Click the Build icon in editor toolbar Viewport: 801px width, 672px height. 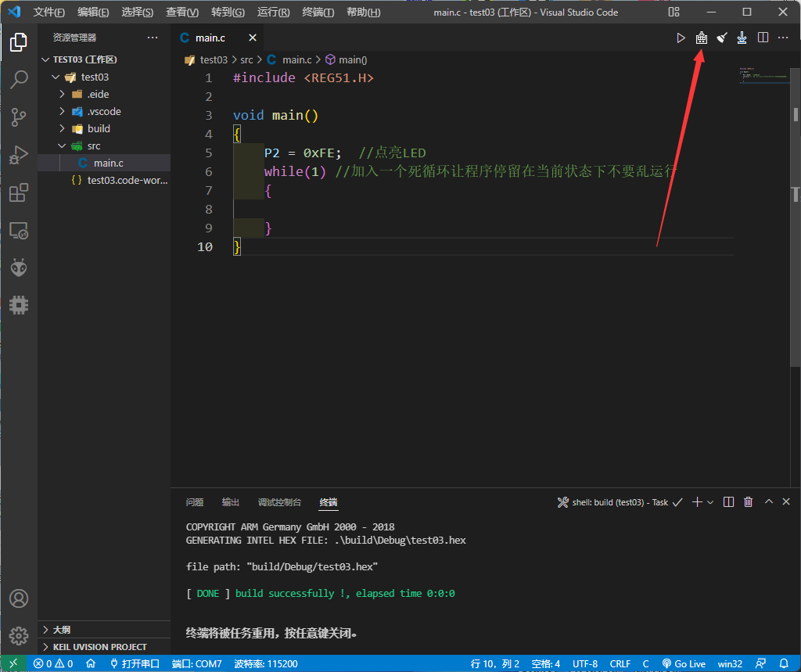click(702, 38)
